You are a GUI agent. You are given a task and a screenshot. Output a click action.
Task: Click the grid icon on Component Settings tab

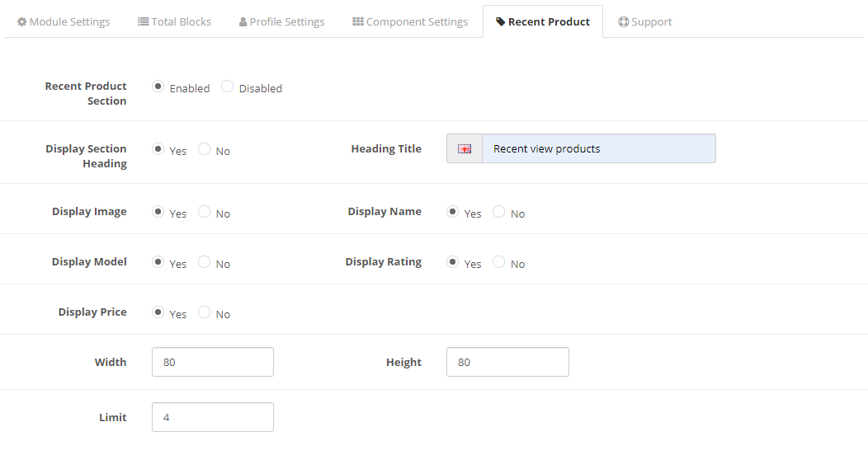tap(358, 22)
